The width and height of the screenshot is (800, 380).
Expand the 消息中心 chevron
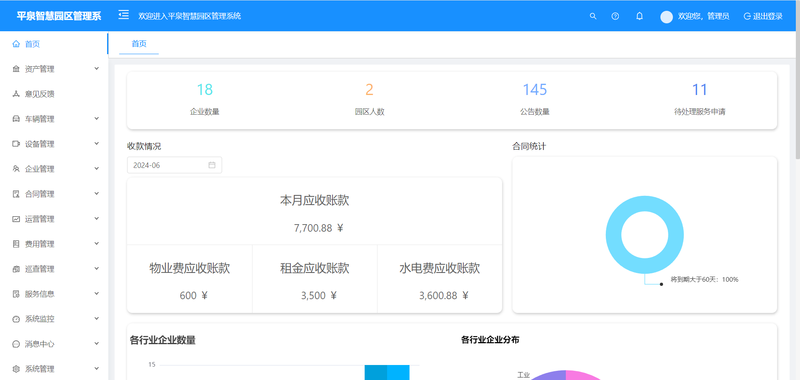[97, 343]
